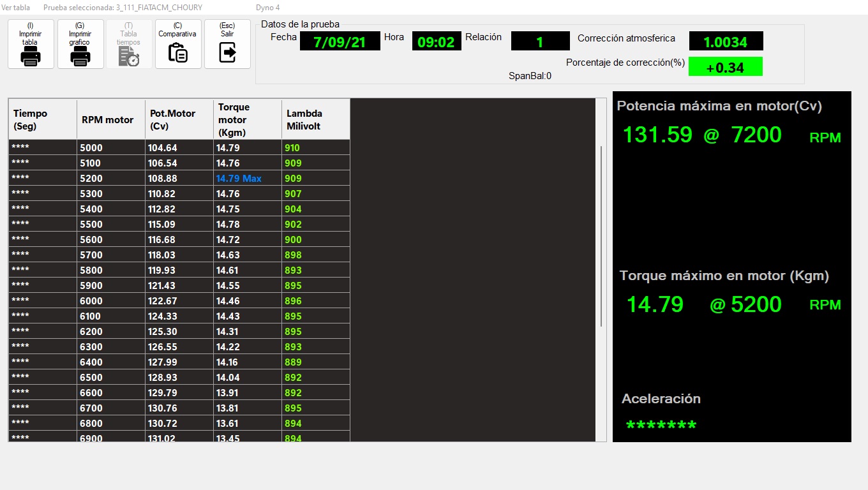Select the Corrección atmosferica value 1.0034

(x=726, y=42)
